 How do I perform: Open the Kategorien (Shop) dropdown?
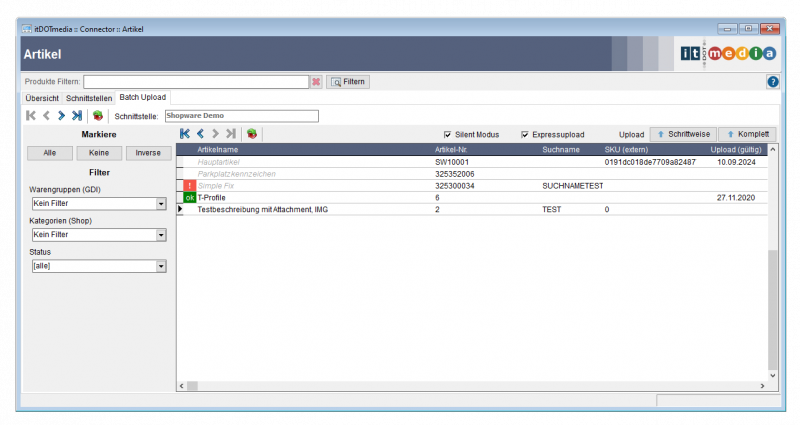(x=161, y=235)
